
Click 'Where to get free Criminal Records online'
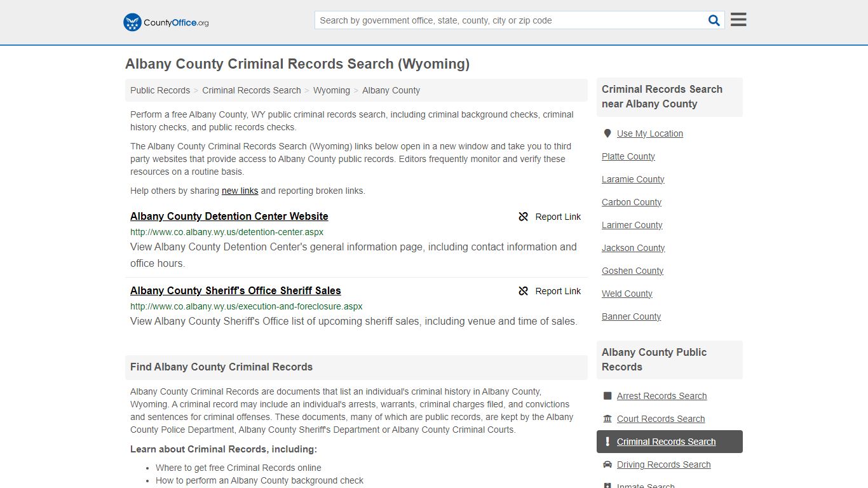pos(239,468)
